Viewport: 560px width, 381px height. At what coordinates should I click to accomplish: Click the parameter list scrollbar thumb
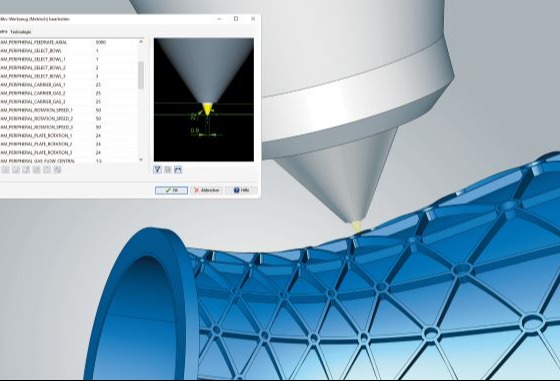(141, 75)
